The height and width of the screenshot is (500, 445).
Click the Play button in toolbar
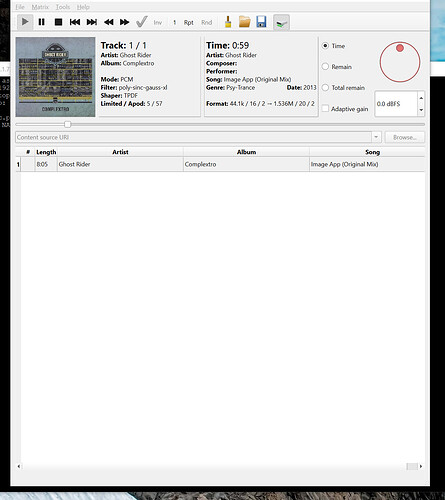click(25, 22)
